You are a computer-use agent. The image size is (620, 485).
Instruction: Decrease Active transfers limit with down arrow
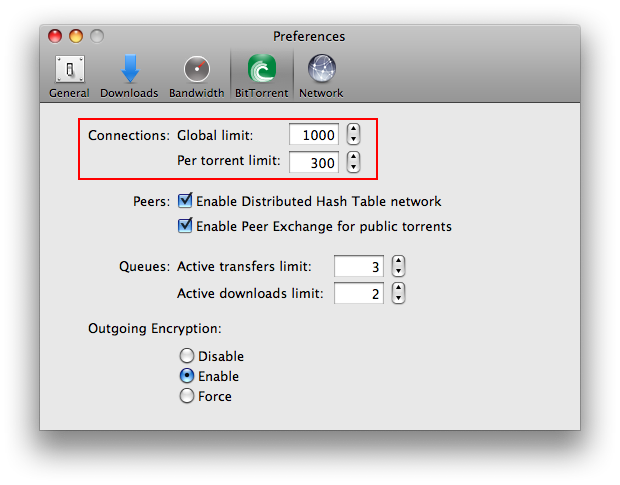[398, 271]
